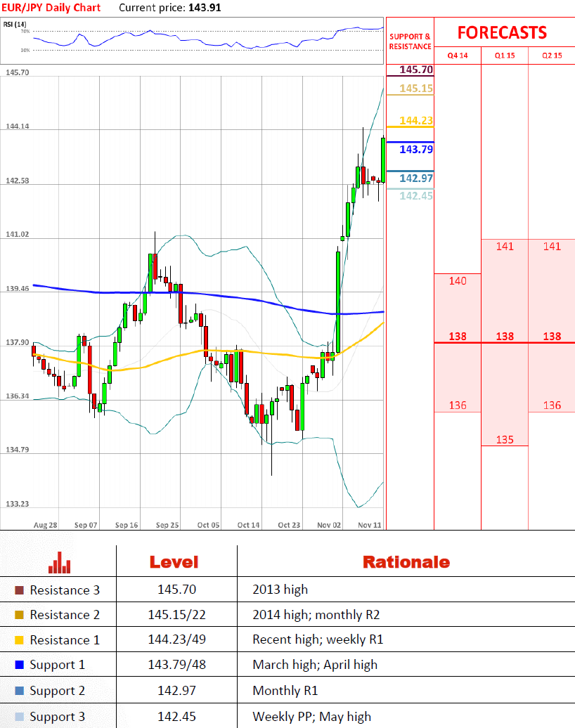Click the 142.97 support level marker
This screenshot has height=728, width=575.
pyautogui.click(x=416, y=178)
